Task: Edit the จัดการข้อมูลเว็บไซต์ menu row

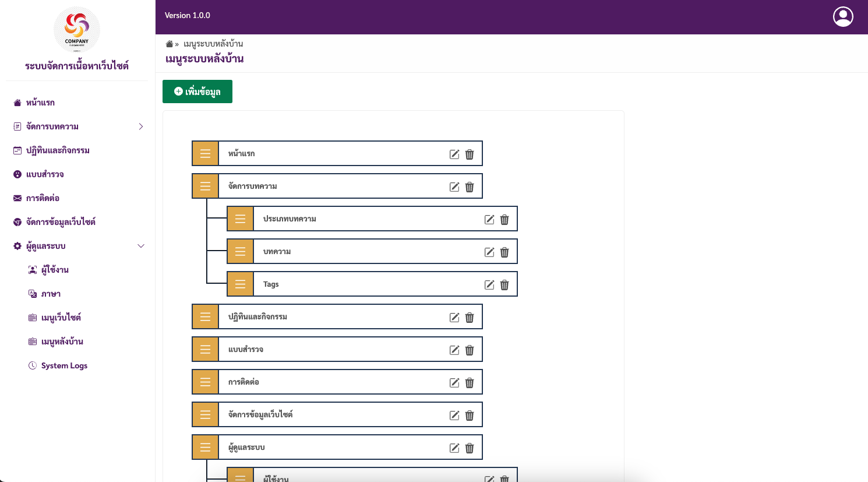Action: tap(454, 415)
